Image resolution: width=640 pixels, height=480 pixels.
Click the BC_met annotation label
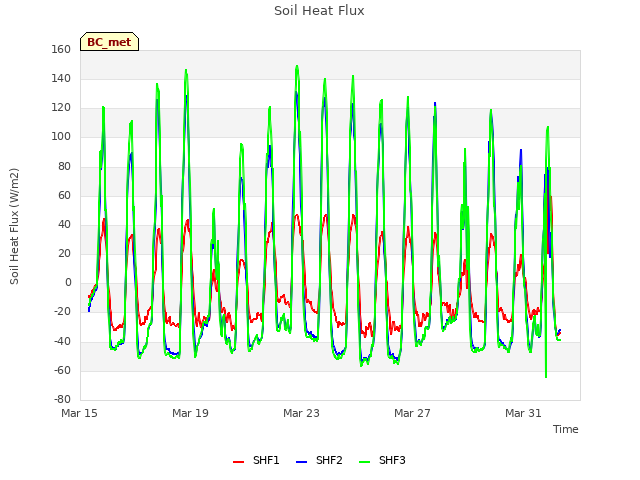109,42
